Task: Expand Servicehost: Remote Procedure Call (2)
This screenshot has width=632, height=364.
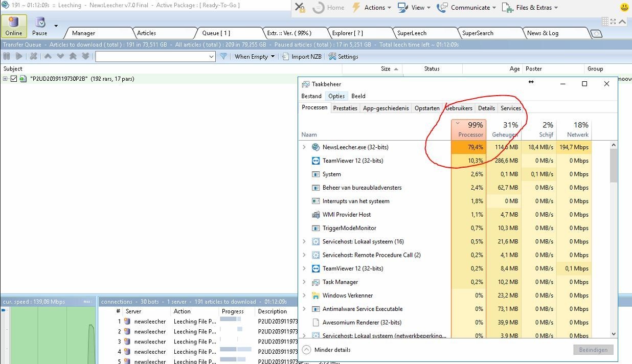Action: pyautogui.click(x=304, y=255)
